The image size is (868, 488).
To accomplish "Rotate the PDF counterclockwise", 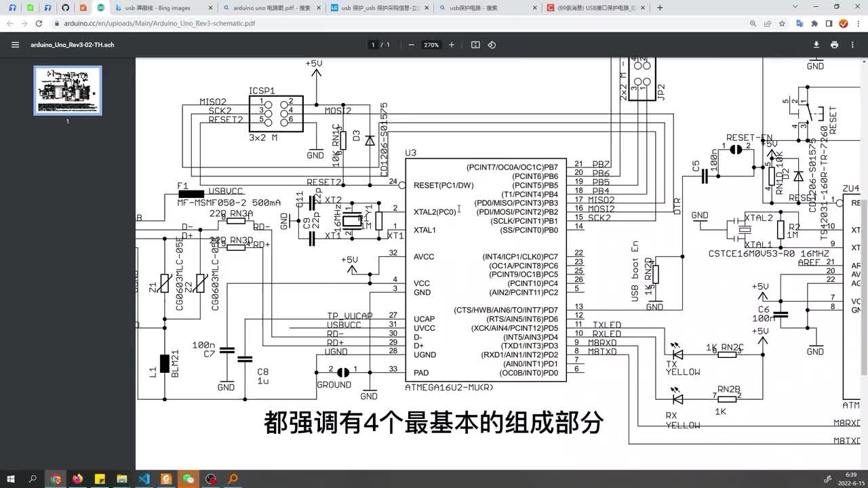I will pos(492,45).
